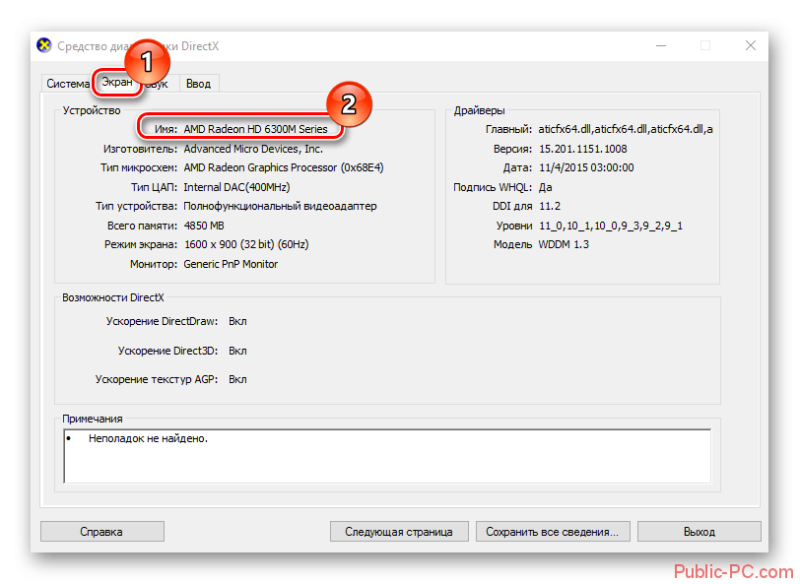Click the DDI value '11.2'

[549, 207]
